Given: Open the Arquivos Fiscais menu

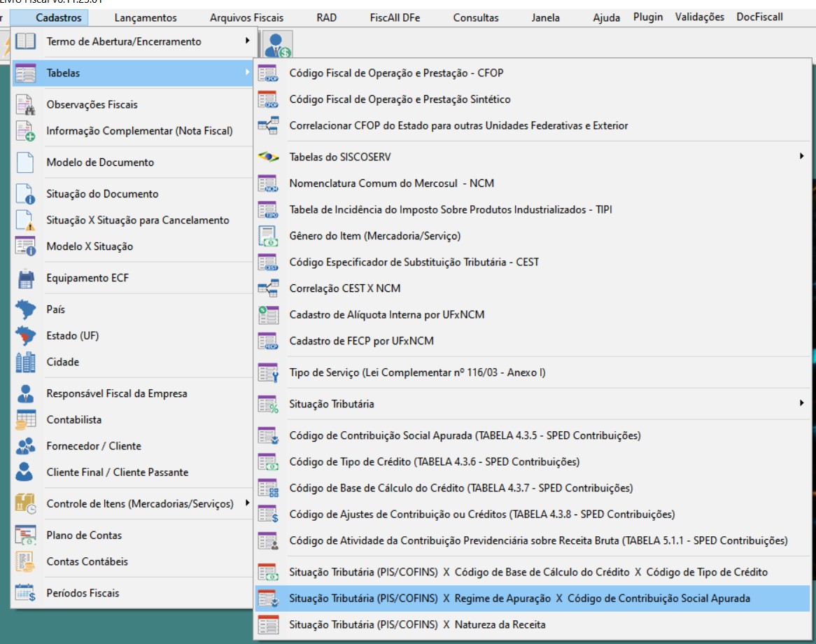Looking at the screenshot, I should point(246,17).
